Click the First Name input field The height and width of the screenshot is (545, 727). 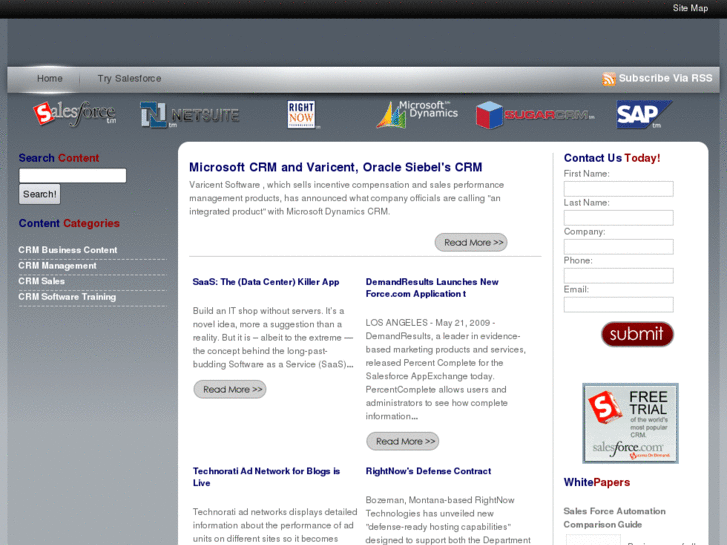(619, 189)
